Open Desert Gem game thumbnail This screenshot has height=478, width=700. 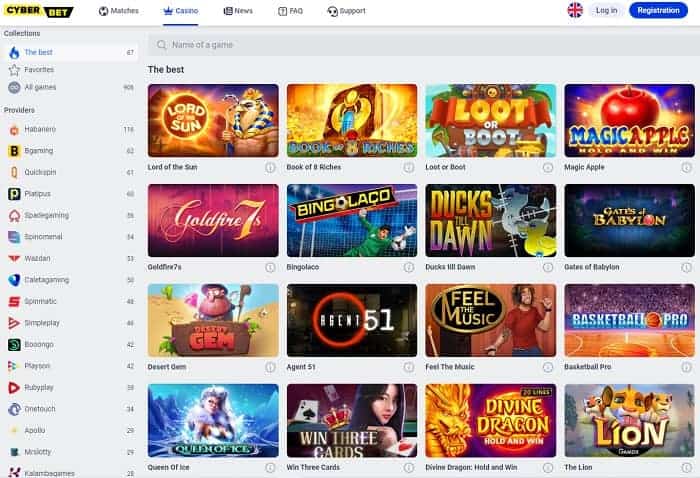pyautogui.click(x=213, y=320)
